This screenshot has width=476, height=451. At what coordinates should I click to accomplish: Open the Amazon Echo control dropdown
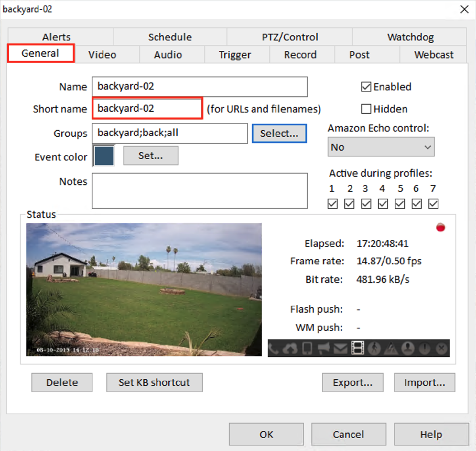380,147
